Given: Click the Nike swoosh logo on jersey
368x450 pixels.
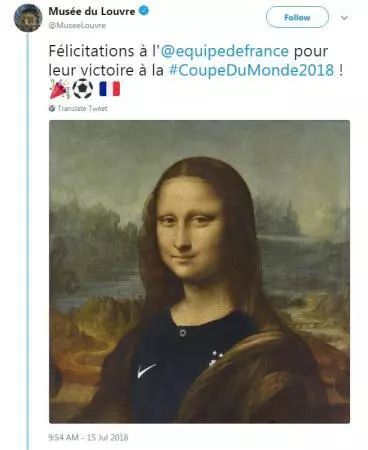Looking at the screenshot, I should tap(147, 370).
